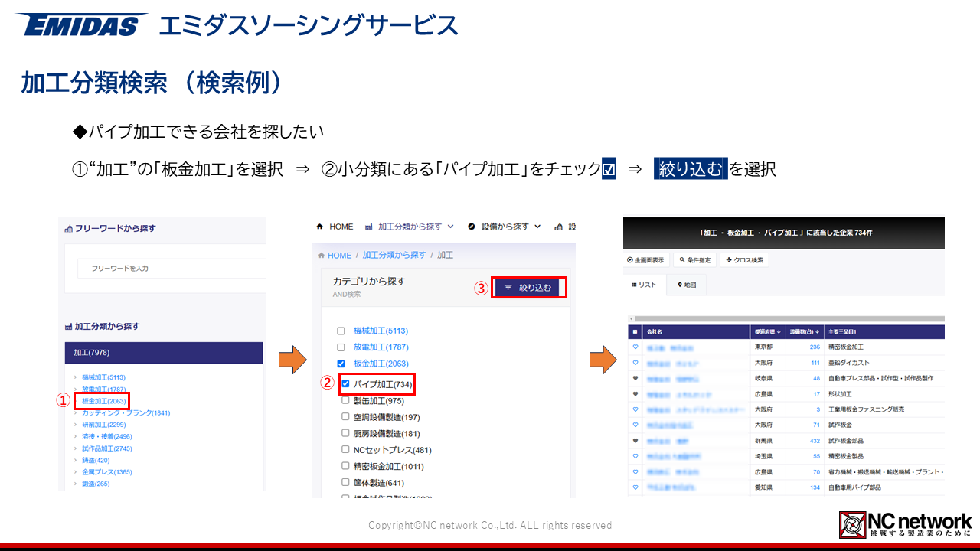Screen dimensions: 980x551
Task: Check the 製缶加工(975) checkbox
Action: (x=346, y=400)
